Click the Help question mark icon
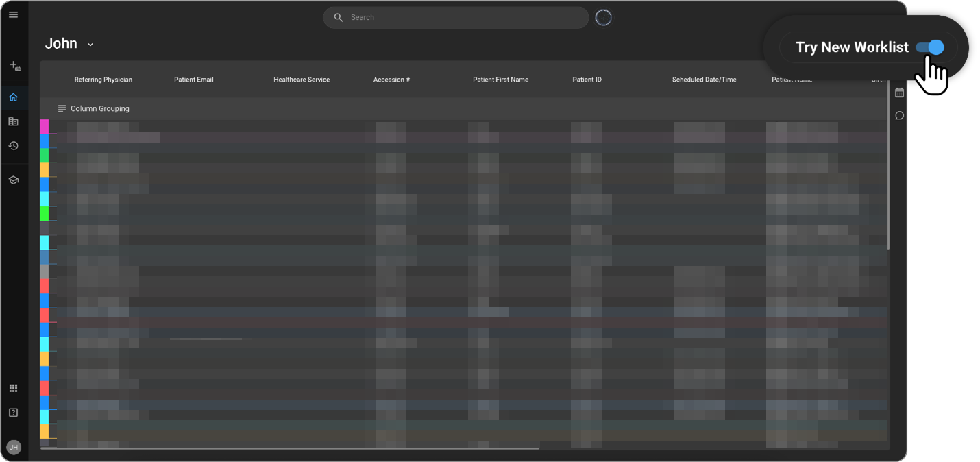This screenshot has height=462, width=980. (13, 412)
